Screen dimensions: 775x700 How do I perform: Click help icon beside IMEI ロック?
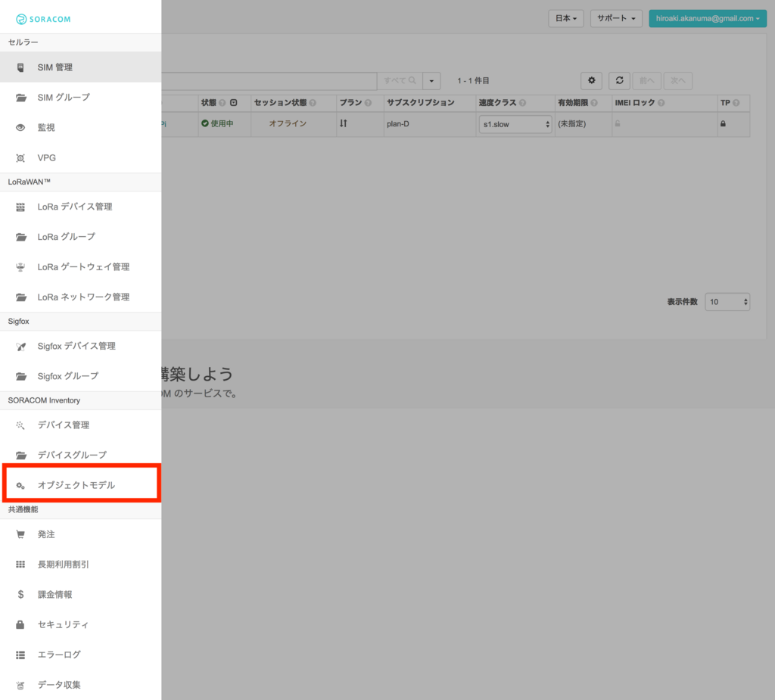pos(661,103)
